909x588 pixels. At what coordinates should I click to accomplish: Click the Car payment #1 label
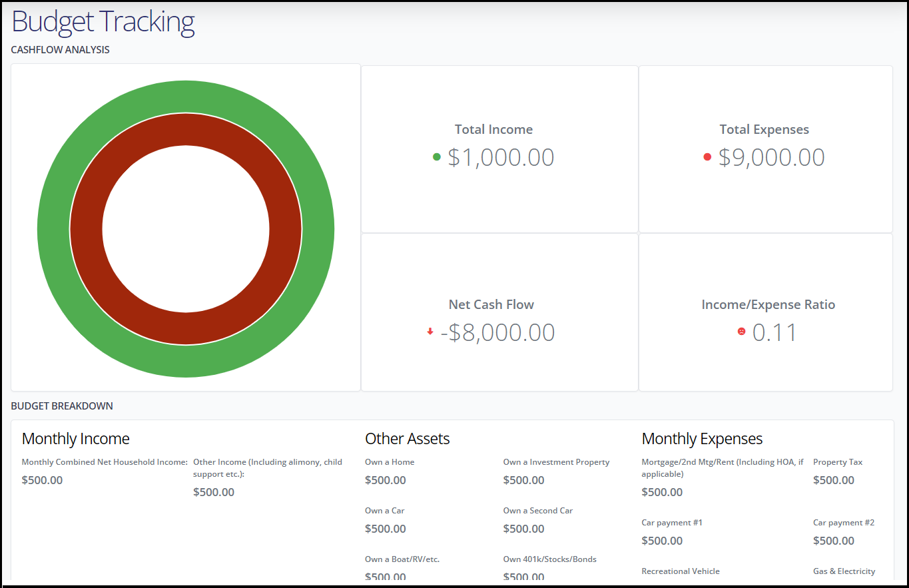[x=672, y=523]
